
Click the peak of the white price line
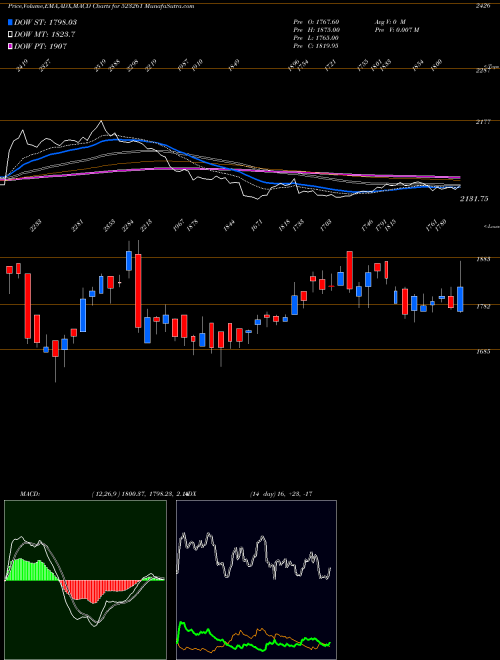(x=101, y=122)
